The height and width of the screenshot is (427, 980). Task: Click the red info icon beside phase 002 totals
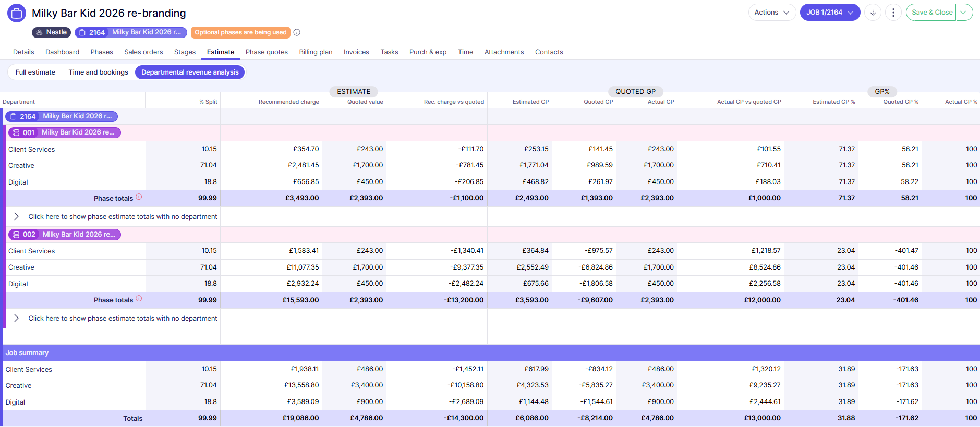point(139,299)
